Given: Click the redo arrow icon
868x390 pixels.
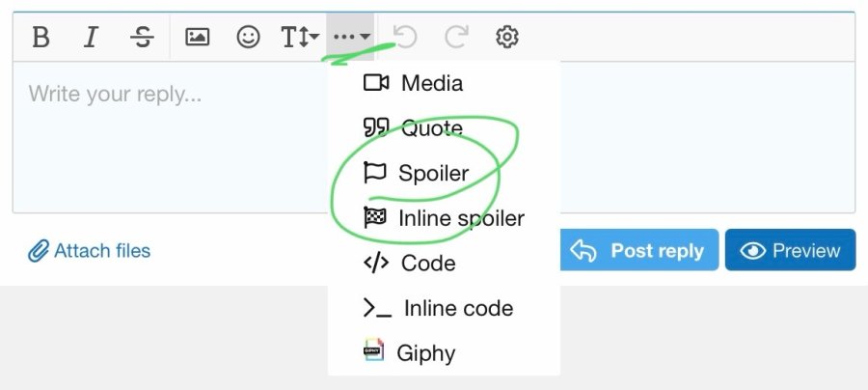Looking at the screenshot, I should tap(456, 37).
